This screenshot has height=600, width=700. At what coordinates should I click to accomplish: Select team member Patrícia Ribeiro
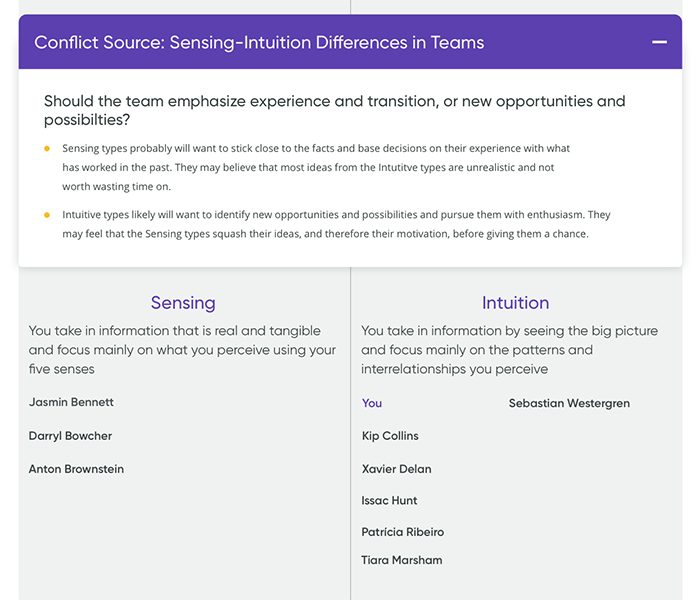tap(402, 532)
